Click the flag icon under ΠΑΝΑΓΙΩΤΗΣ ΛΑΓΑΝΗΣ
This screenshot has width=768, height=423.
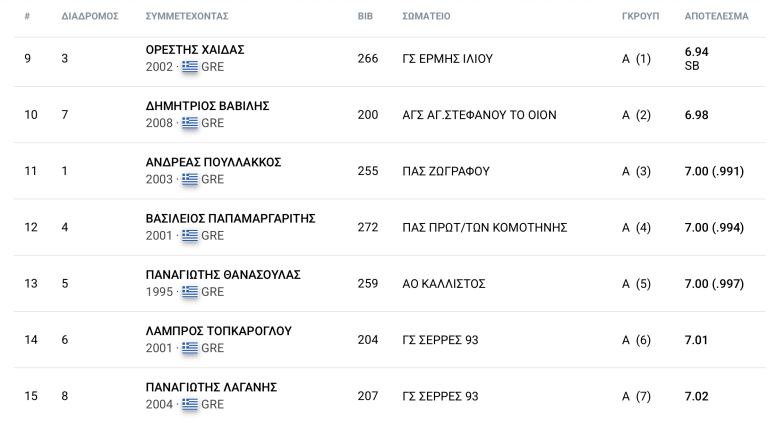coord(190,404)
